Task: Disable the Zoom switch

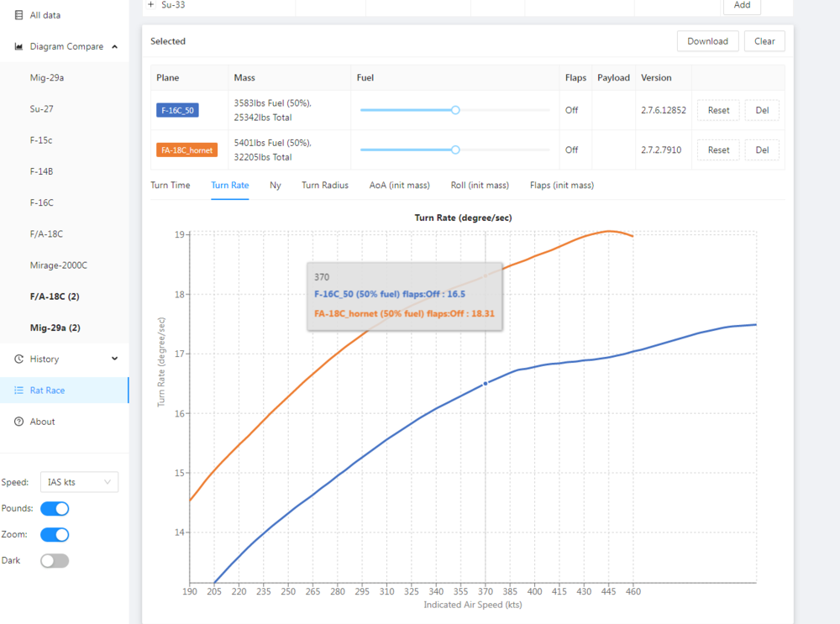Action: (55, 534)
